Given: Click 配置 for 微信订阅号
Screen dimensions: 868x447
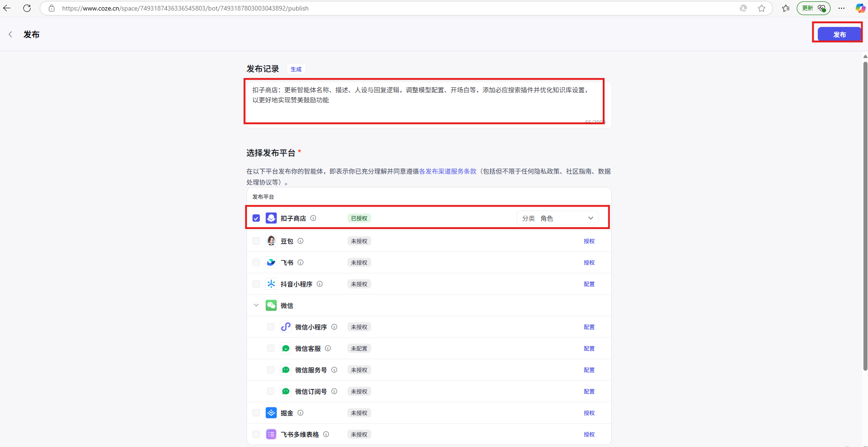Looking at the screenshot, I should click(x=589, y=391).
